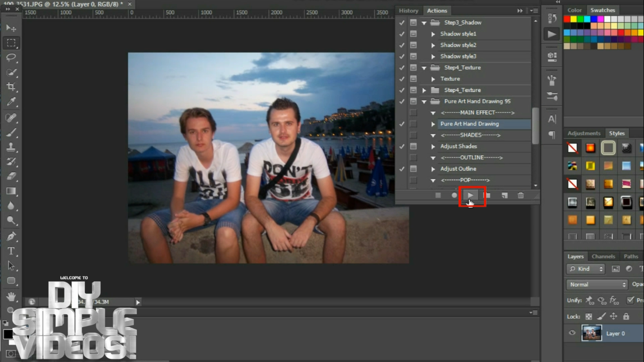Toggle dialog box for Adjust Shades
Viewport: 644px width, 362px height.
[x=413, y=146]
